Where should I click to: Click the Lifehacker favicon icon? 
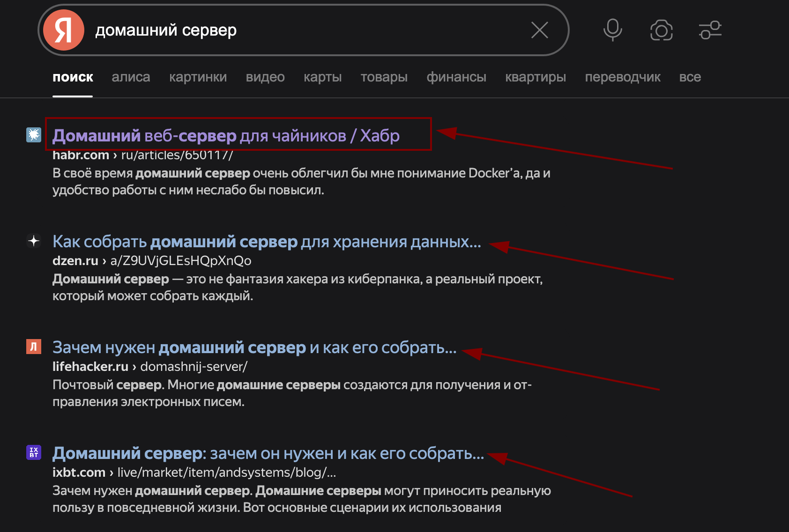(34, 347)
